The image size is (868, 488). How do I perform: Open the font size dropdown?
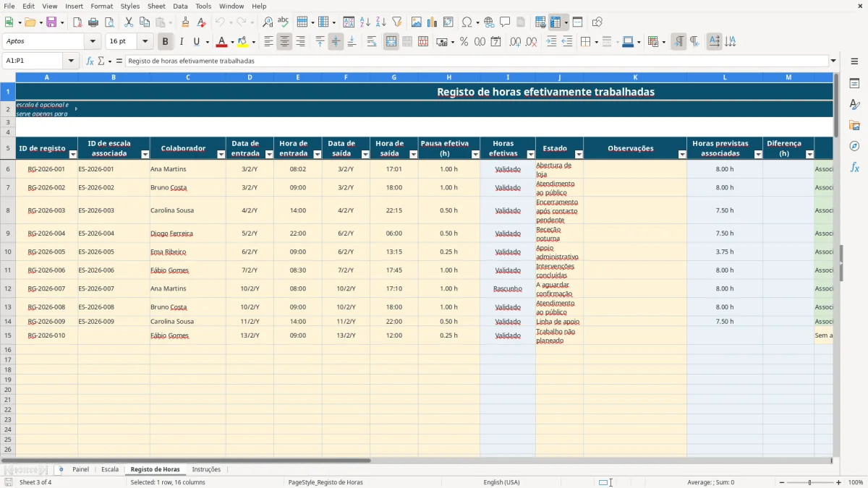(145, 42)
